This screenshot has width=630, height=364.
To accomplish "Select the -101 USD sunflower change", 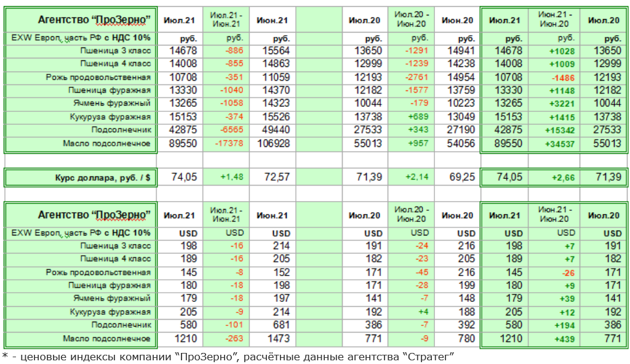I will tap(234, 325).
